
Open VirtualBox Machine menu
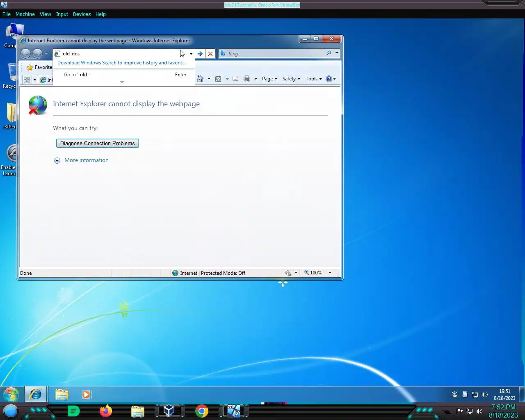coord(25,14)
